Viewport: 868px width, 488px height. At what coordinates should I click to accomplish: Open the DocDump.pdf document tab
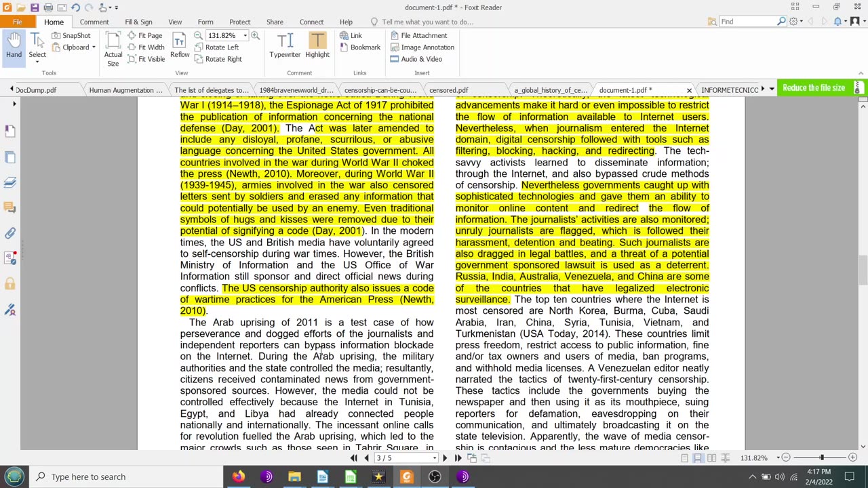(x=36, y=89)
